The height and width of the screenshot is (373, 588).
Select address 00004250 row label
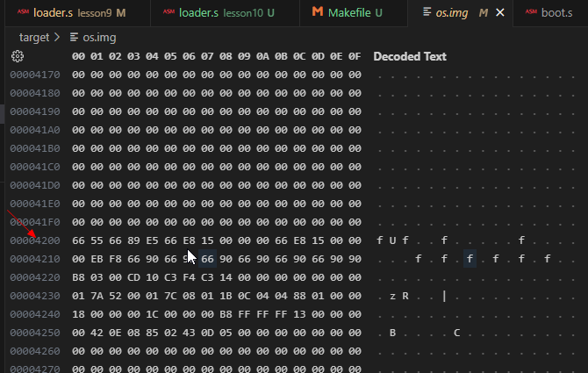35,333
